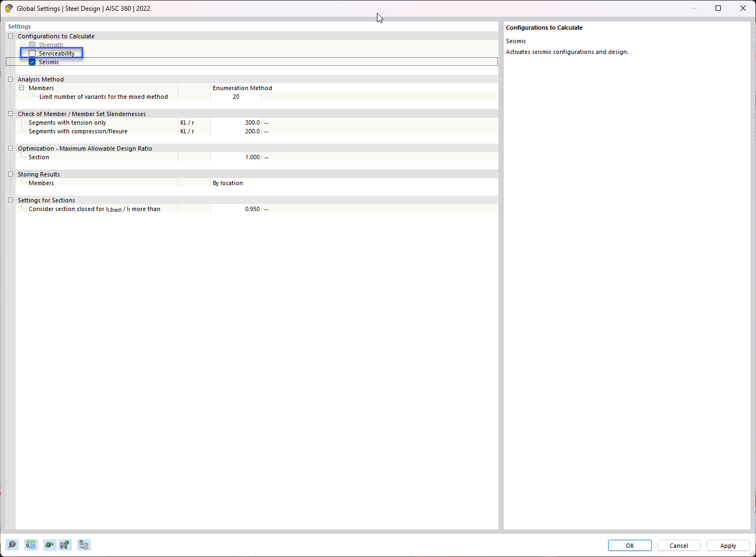Confirm the dialog with OK
This screenshot has width=756, height=557.
(x=629, y=545)
